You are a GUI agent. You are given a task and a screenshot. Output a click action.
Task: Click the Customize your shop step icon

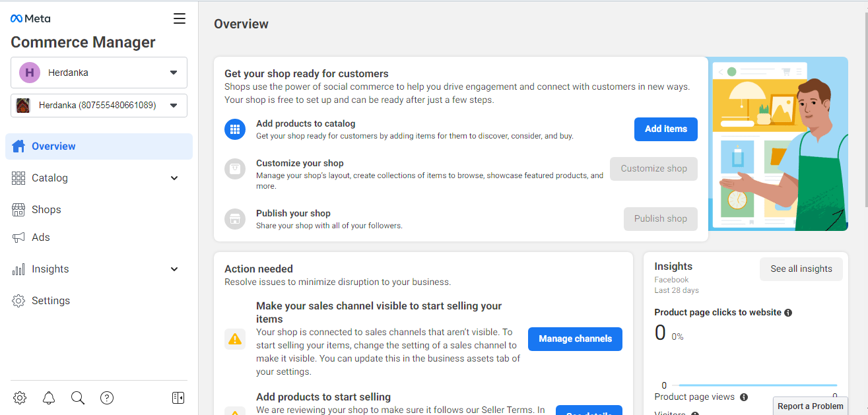[235, 169]
